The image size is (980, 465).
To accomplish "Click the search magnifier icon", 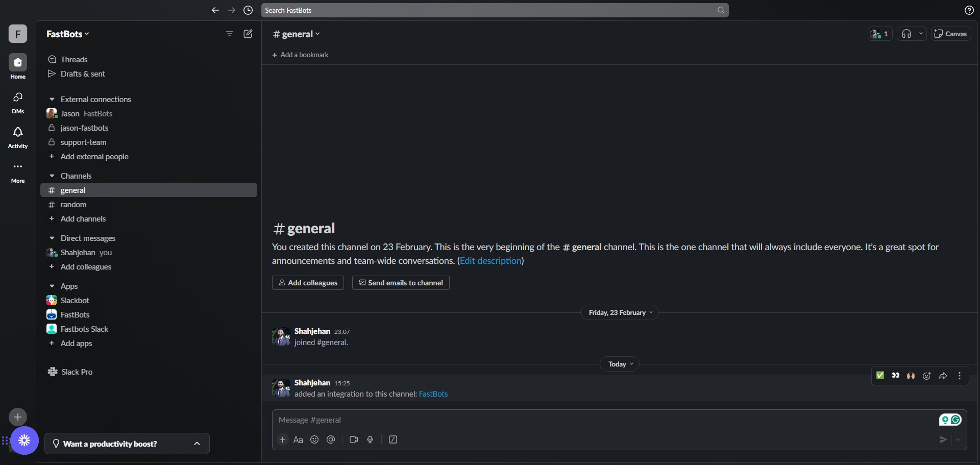I will point(721,10).
